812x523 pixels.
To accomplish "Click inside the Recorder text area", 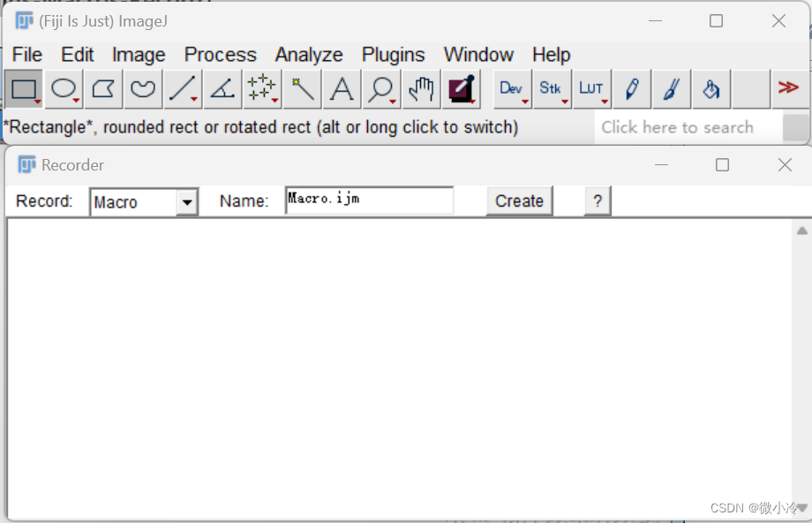I will (399, 368).
